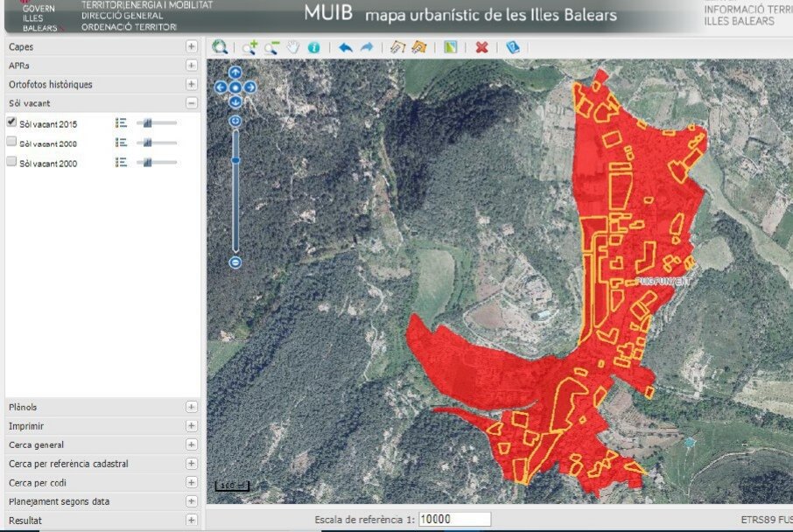The height and width of the screenshot is (532, 793).
Task: Expand the Capes panel
Action: pos(191,46)
